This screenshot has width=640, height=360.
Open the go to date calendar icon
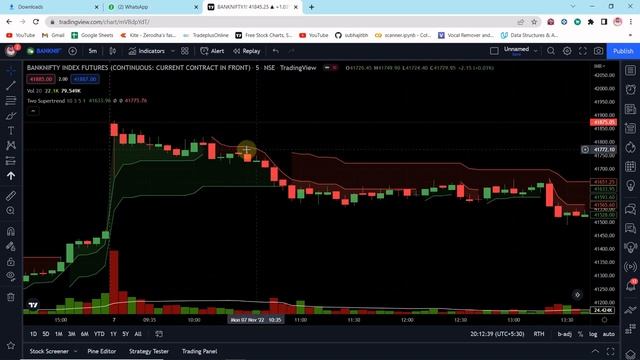click(x=159, y=334)
